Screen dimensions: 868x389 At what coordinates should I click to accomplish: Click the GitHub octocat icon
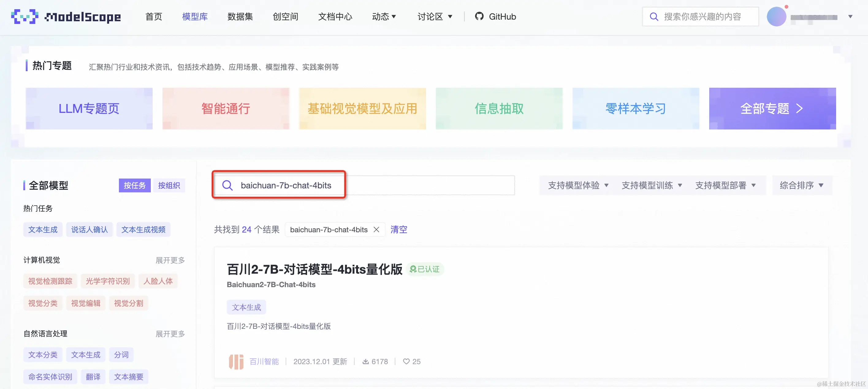(479, 16)
